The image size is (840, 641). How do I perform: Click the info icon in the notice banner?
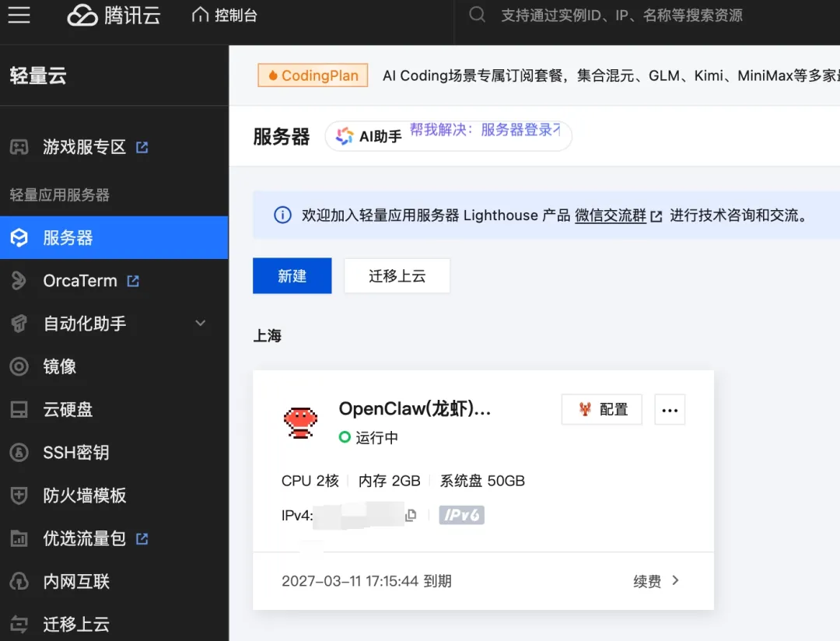[x=283, y=215]
